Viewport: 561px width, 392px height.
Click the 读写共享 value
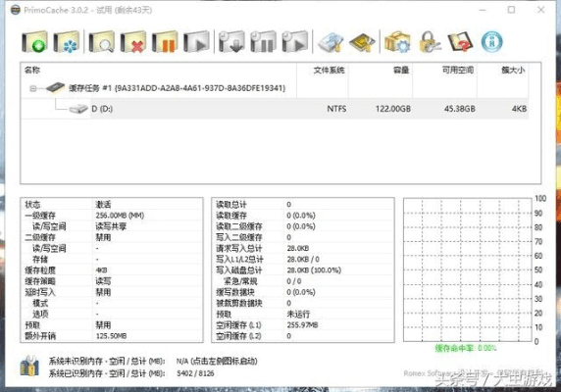[x=111, y=226]
